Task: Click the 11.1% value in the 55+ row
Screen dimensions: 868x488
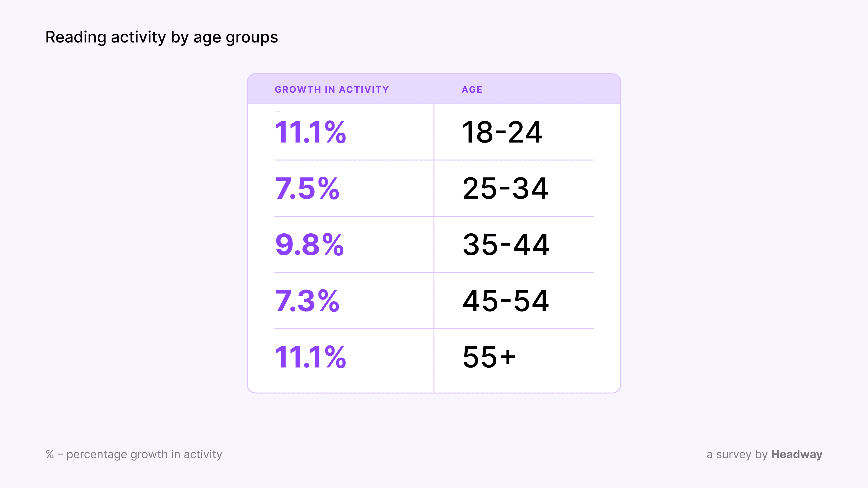Action: 310,357
